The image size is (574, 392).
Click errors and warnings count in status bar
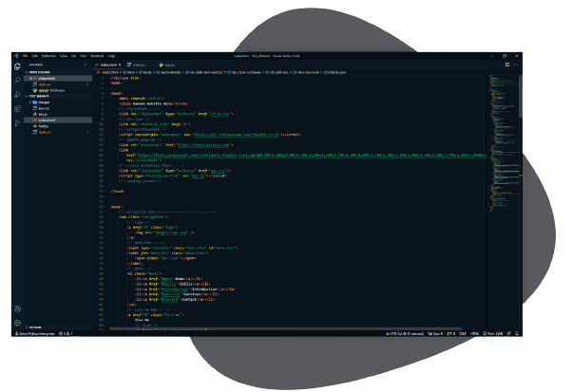[x=66, y=333]
